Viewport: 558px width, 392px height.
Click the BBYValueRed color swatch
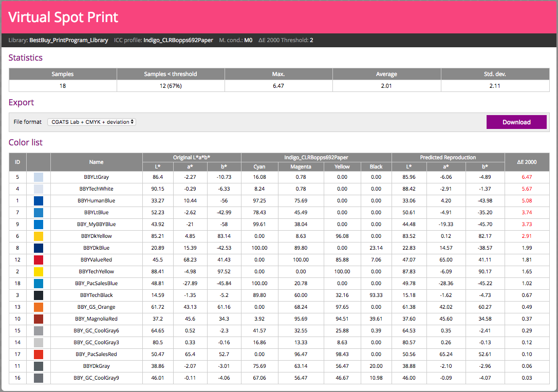[x=39, y=259]
